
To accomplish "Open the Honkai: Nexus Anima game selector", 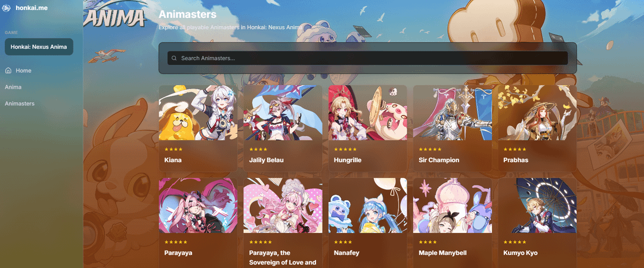I will [39, 47].
